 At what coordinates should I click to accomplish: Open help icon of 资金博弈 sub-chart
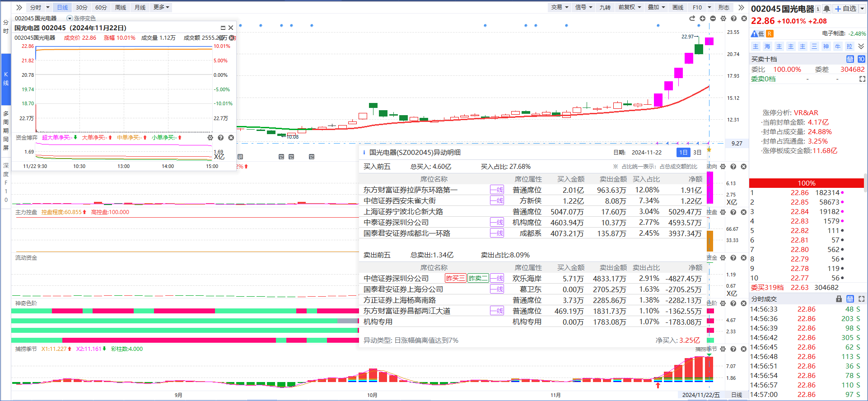(x=220, y=138)
